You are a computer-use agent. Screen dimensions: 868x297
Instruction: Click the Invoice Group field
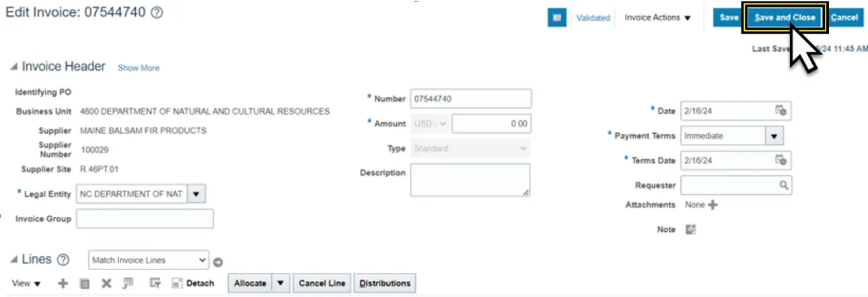tap(145, 219)
